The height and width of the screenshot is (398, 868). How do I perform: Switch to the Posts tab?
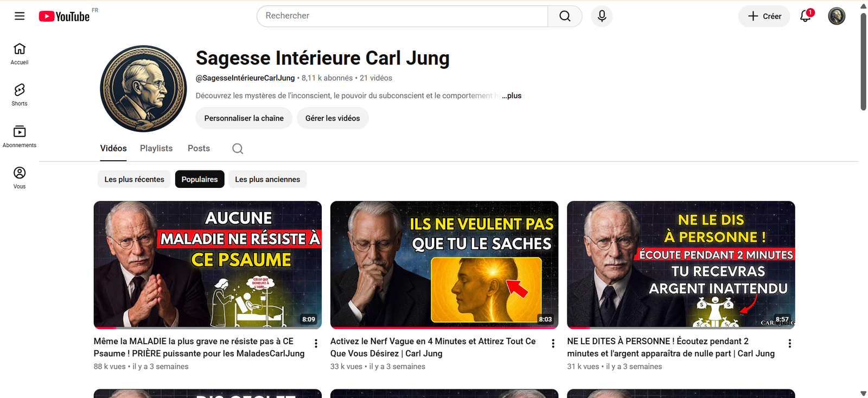[199, 149]
